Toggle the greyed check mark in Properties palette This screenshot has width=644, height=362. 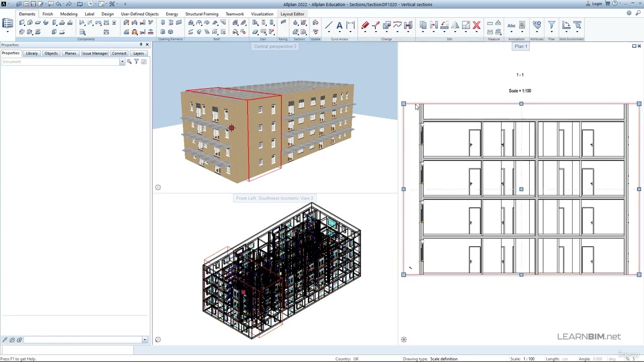click(x=144, y=61)
